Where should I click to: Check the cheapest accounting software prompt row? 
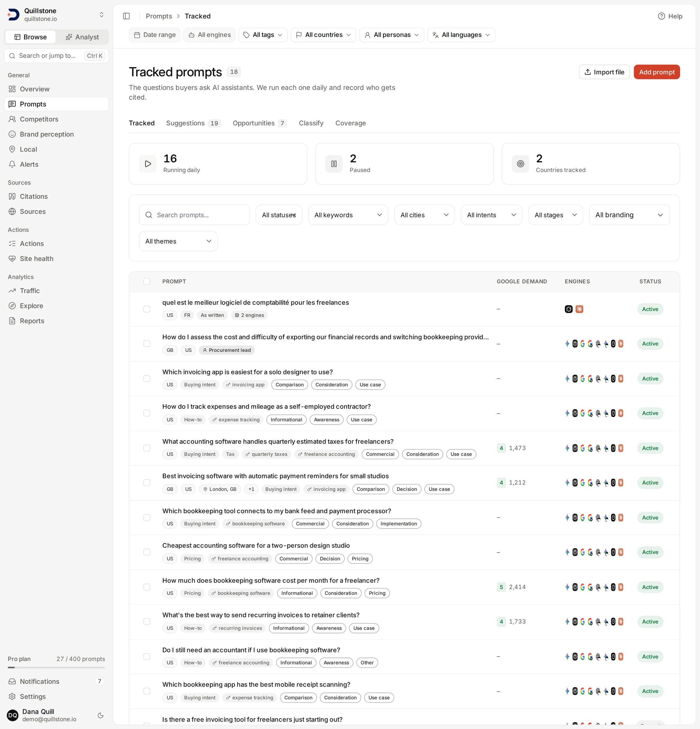click(147, 552)
